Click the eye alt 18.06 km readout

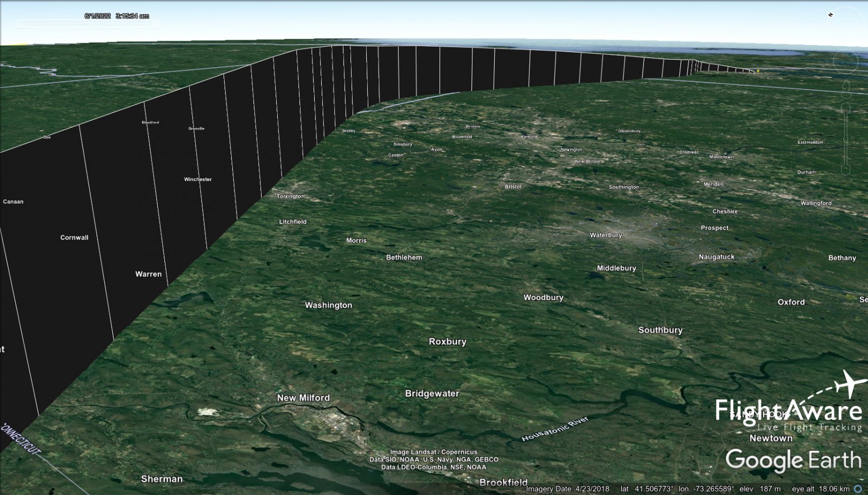click(x=820, y=489)
